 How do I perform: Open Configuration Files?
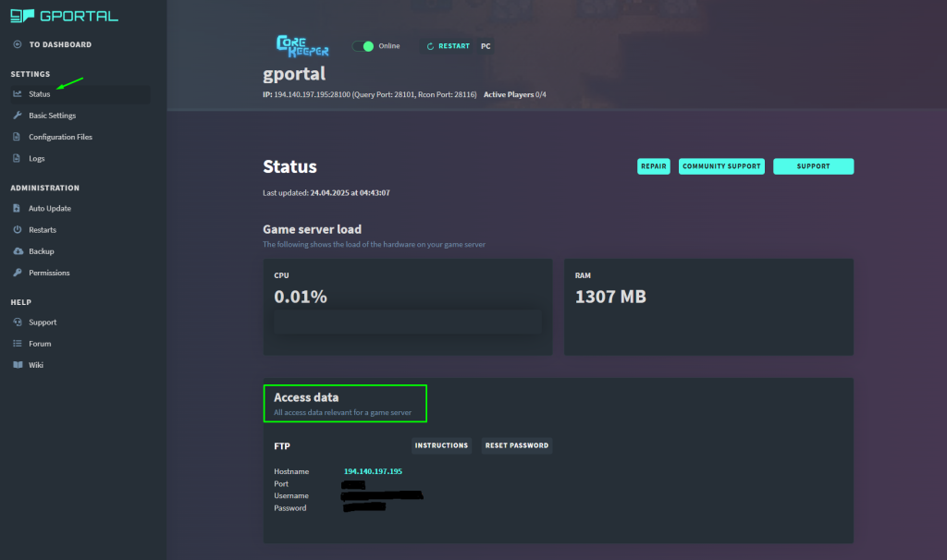tap(60, 137)
